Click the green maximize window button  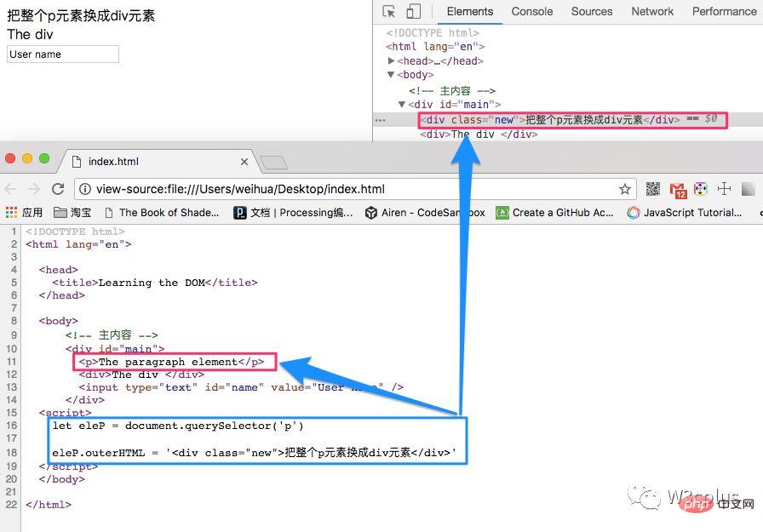pyautogui.click(x=44, y=158)
